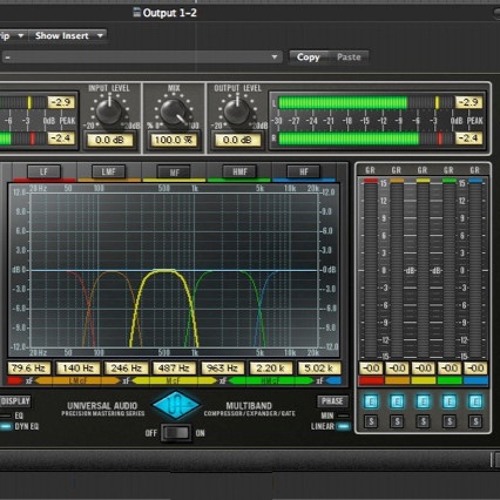Click the orange swatch under GR readouts
The width and height of the screenshot is (500, 500).
[397, 380]
